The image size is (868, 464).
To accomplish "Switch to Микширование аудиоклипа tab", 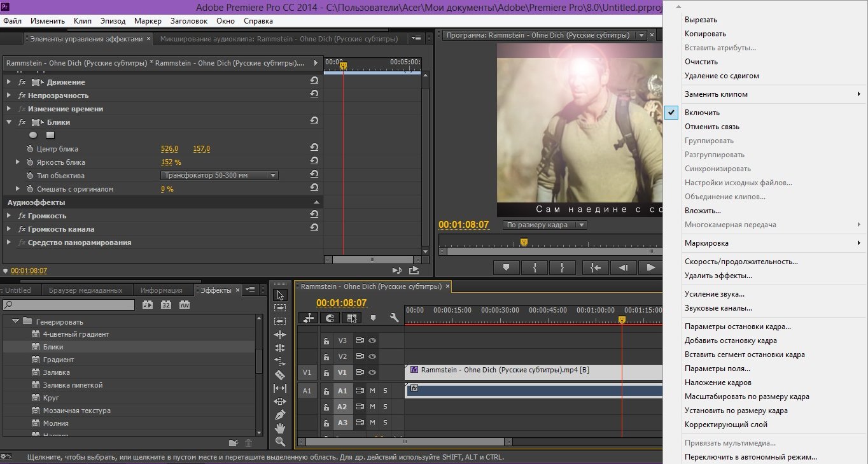I will [x=279, y=39].
